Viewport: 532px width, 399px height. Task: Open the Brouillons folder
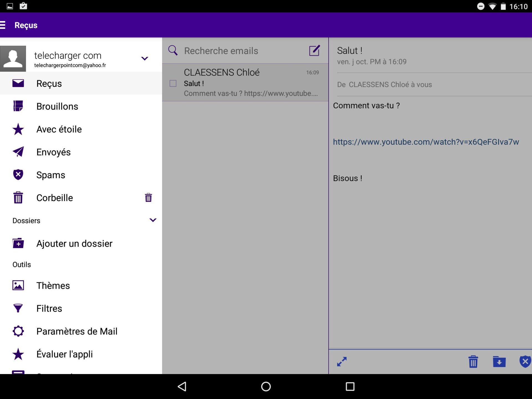point(57,106)
